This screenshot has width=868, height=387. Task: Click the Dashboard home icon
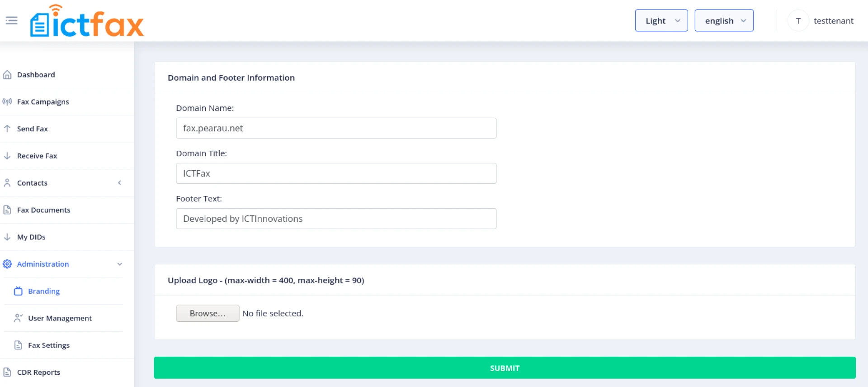[x=7, y=75]
